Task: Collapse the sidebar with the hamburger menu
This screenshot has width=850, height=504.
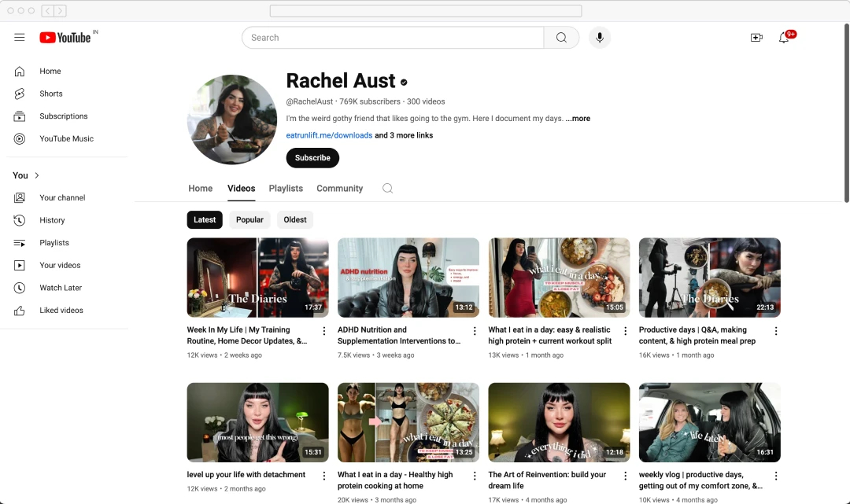Action: (20, 37)
